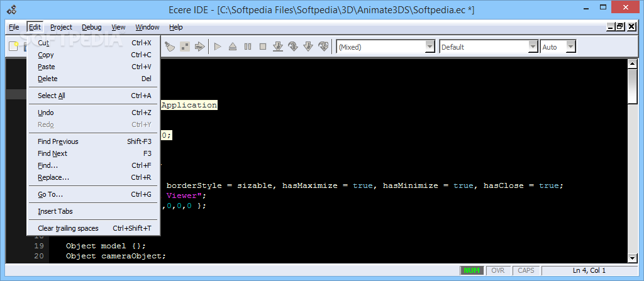Choose Undo from the Edit menu
This screenshot has height=281, width=644.
94,112
